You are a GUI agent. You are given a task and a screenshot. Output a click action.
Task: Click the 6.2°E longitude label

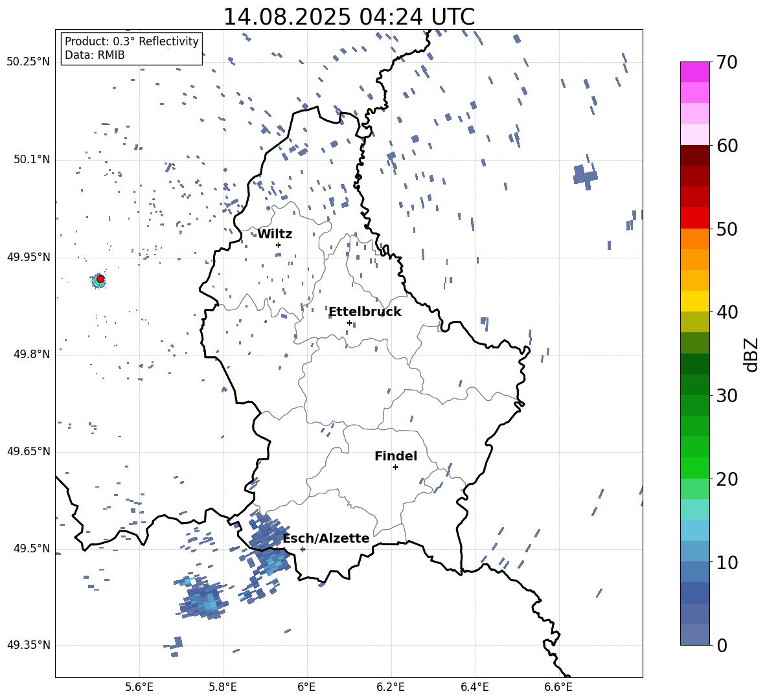tap(391, 687)
